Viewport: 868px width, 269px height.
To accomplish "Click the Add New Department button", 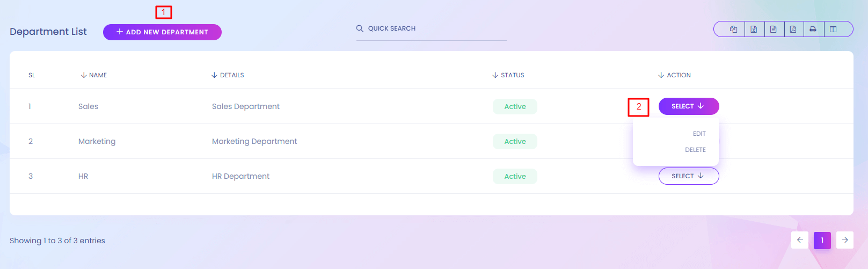I will click(x=162, y=32).
